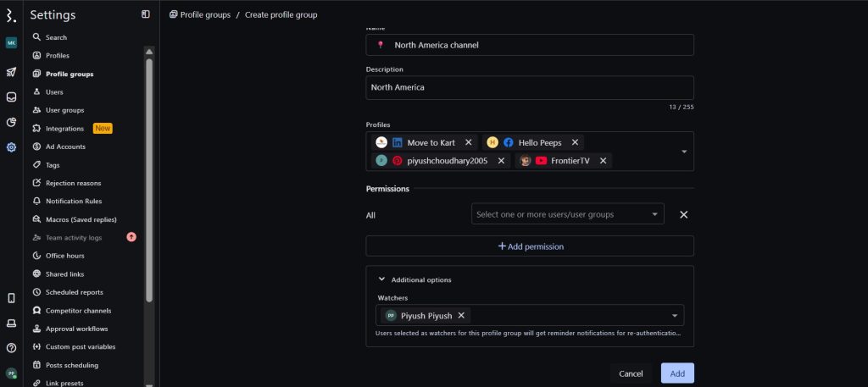This screenshot has width=868, height=387.
Task: Click the sidebar scrollbar up arrow
Action: click(x=149, y=52)
